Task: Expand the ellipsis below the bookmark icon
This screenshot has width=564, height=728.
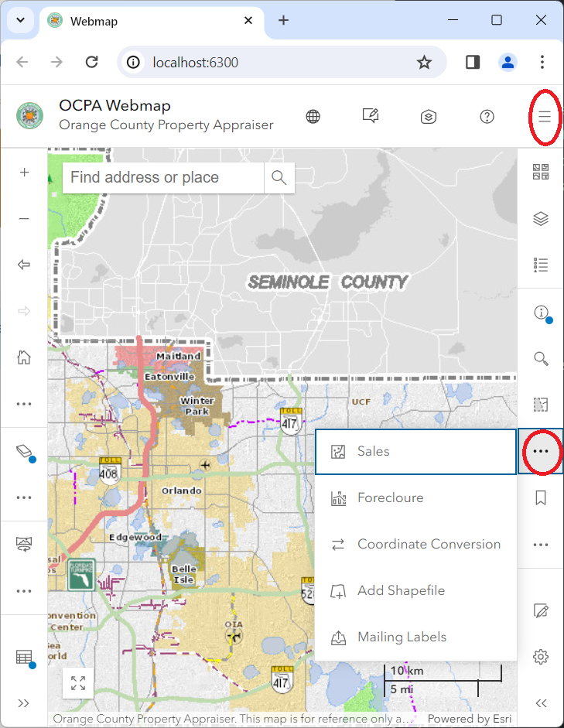Action: coord(541,545)
